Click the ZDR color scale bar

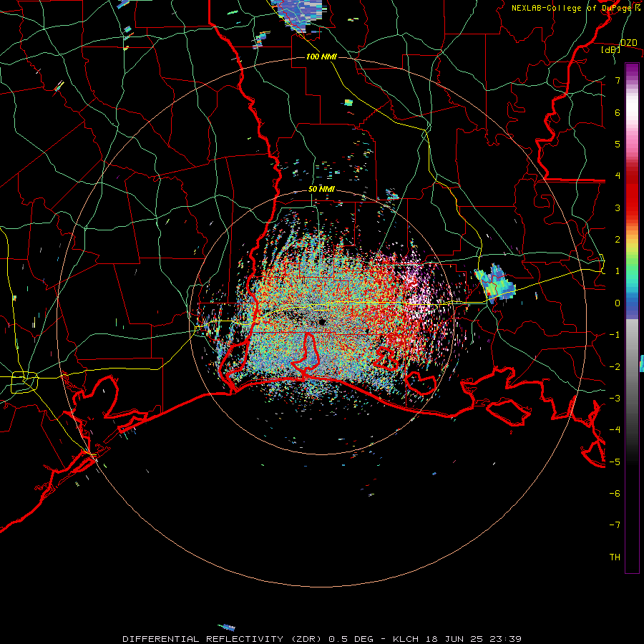[632, 318]
